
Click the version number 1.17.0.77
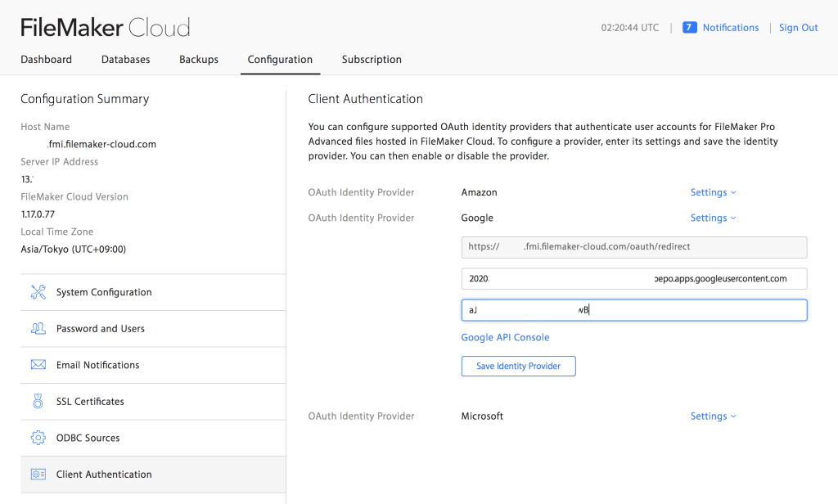click(x=38, y=214)
